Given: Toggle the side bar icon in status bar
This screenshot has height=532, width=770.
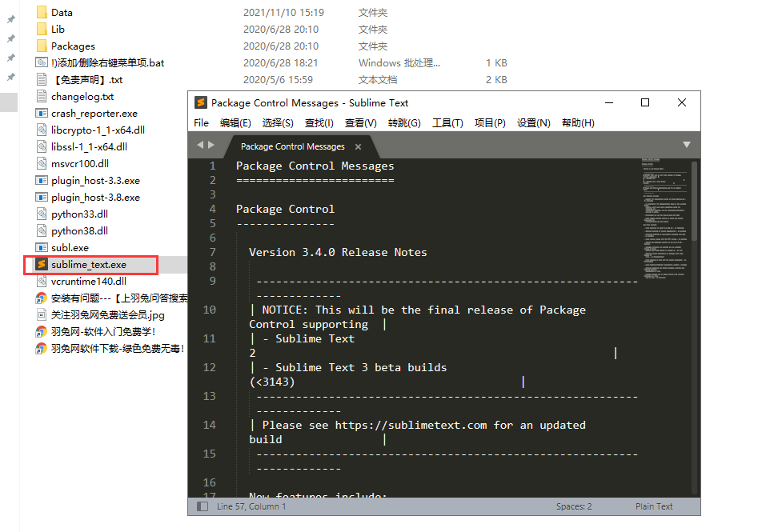Looking at the screenshot, I should coord(203,506).
